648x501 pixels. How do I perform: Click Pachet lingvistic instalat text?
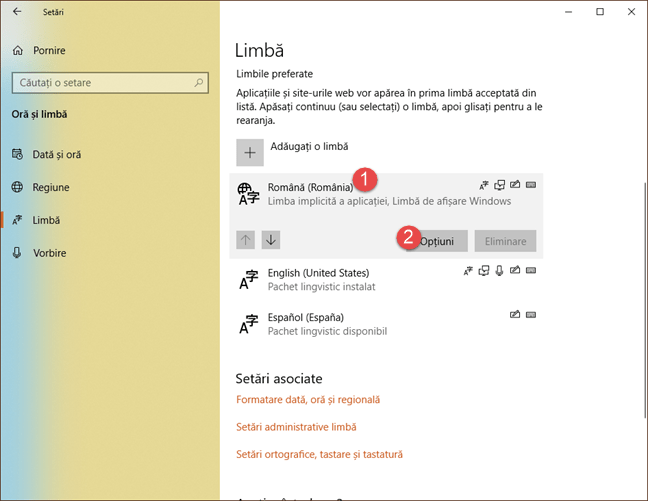pyautogui.click(x=322, y=287)
